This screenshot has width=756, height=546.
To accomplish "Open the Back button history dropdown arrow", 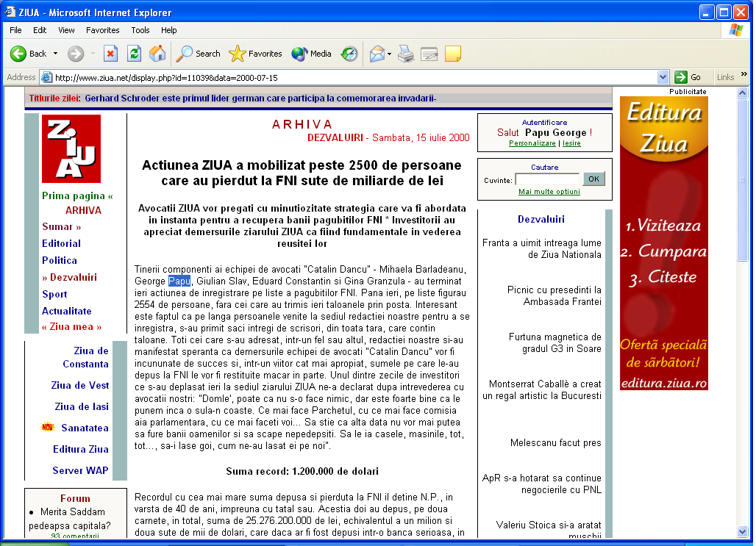I will (x=55, y=54).
